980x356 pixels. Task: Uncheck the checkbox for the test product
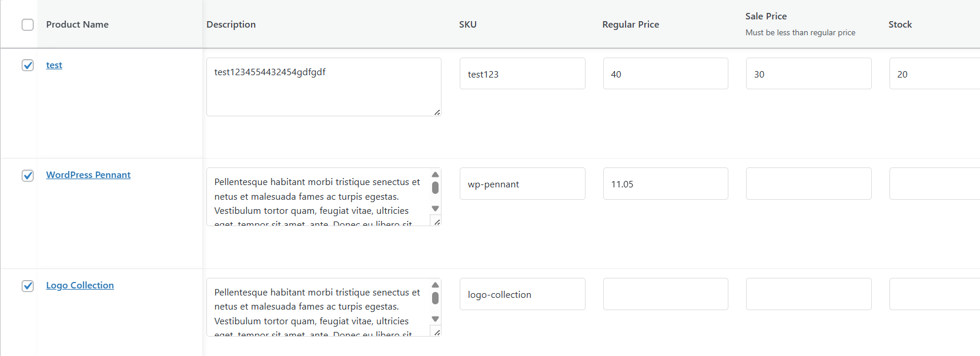28,65
